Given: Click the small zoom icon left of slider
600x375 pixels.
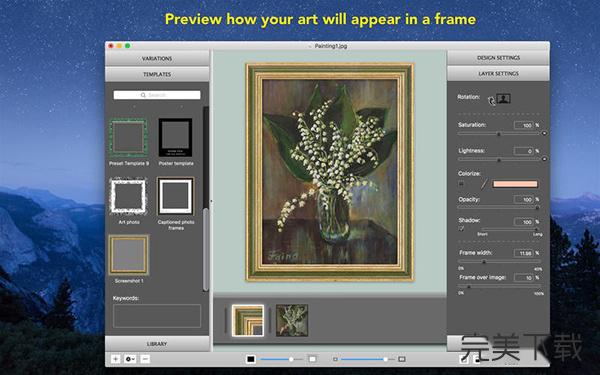Looking at the screenshot, I should click(x=336, y=359).
